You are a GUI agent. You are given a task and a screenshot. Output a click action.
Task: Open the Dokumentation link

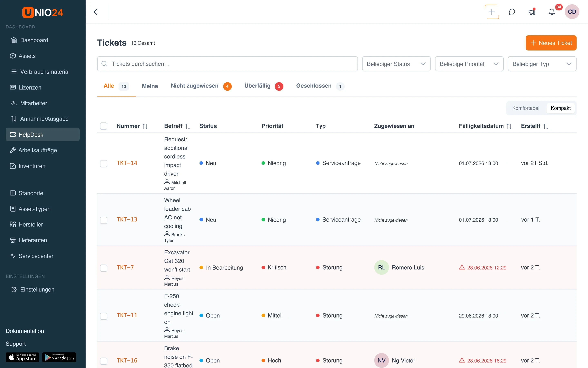[x=25, y=331]
